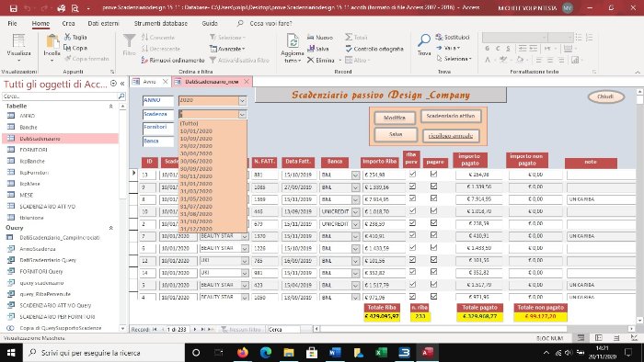Click the save icon in title bar
644x362 pixels.
pyautogui.click(x=13, y=7)
